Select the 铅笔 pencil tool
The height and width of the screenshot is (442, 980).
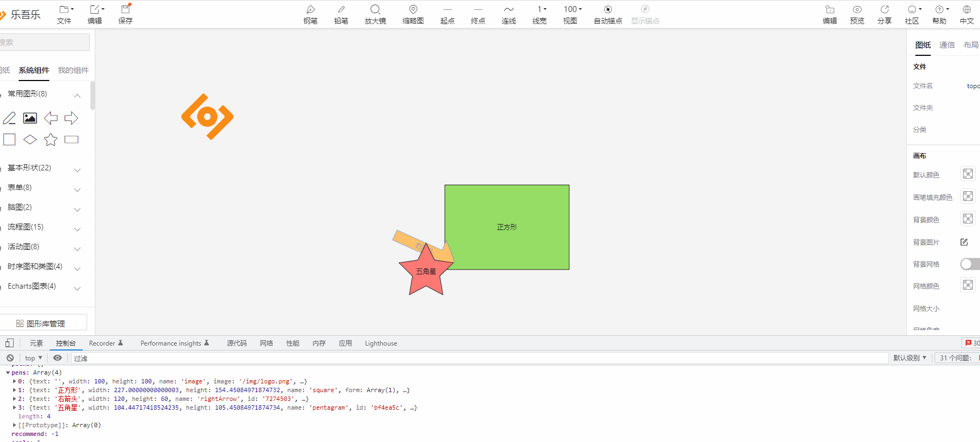click(x=341, y=15)
